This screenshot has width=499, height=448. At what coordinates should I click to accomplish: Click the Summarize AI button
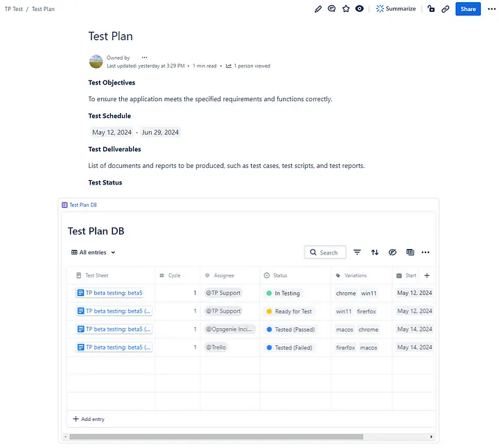tap(396, 9)
